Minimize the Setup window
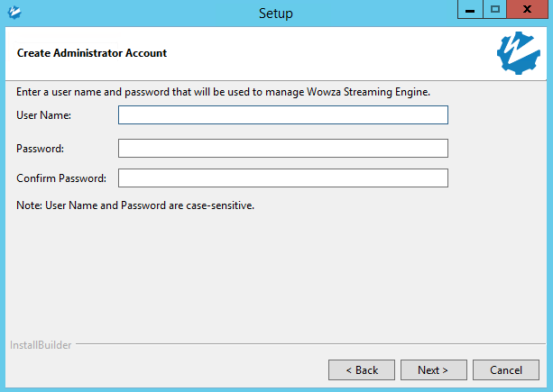Viewport: 553px width, 392px height. [470, 10]
